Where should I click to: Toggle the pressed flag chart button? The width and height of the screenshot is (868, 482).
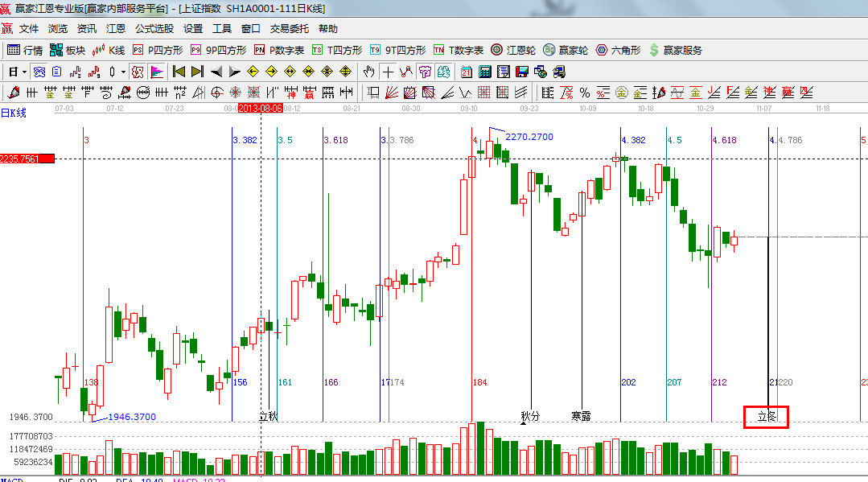click(x=156, y=72)
